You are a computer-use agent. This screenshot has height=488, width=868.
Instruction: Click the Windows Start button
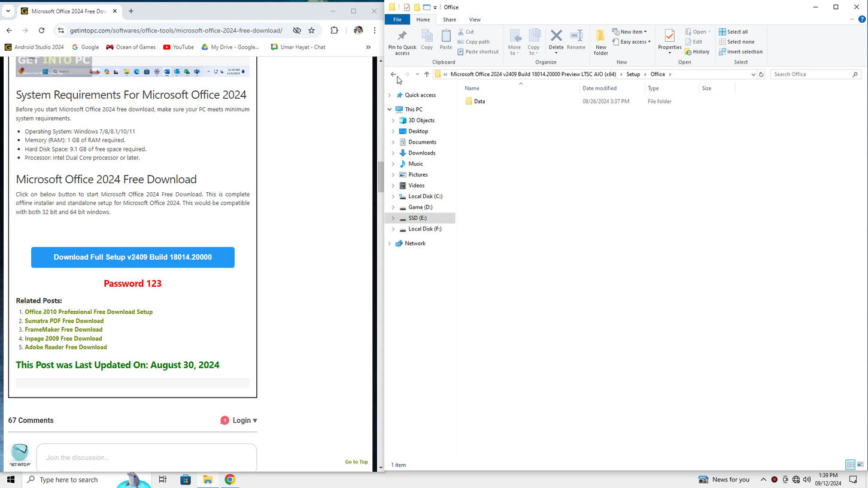[x=10, y=480]
